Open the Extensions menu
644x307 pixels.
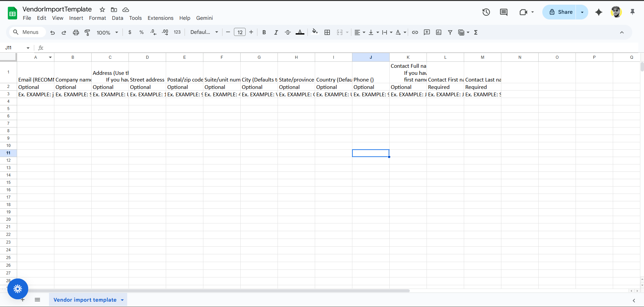pos(160,18)
